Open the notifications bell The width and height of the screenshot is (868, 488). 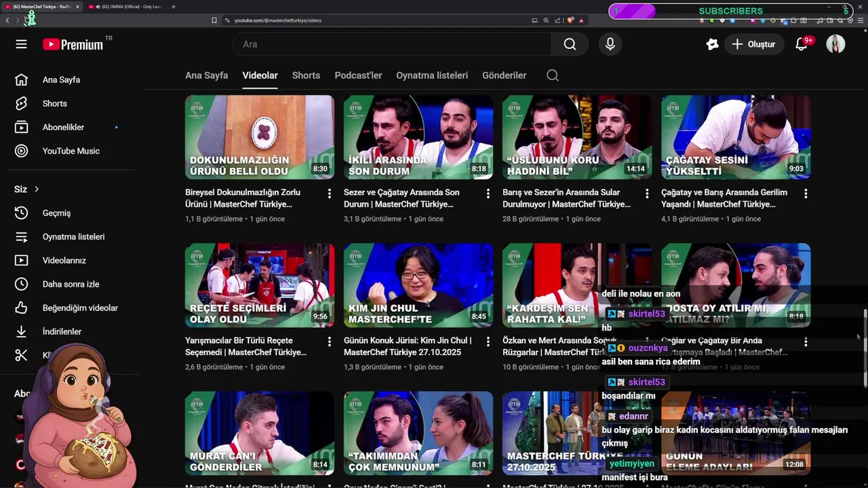pos(802,44)
